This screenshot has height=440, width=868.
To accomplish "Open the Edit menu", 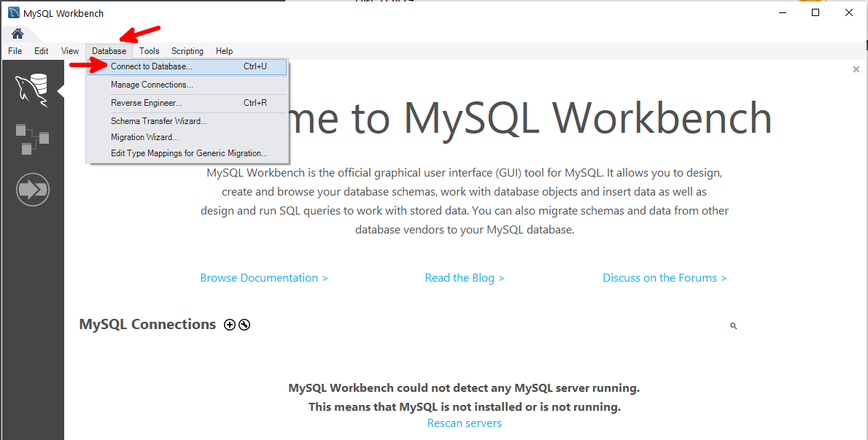I will tap(42, 51).
